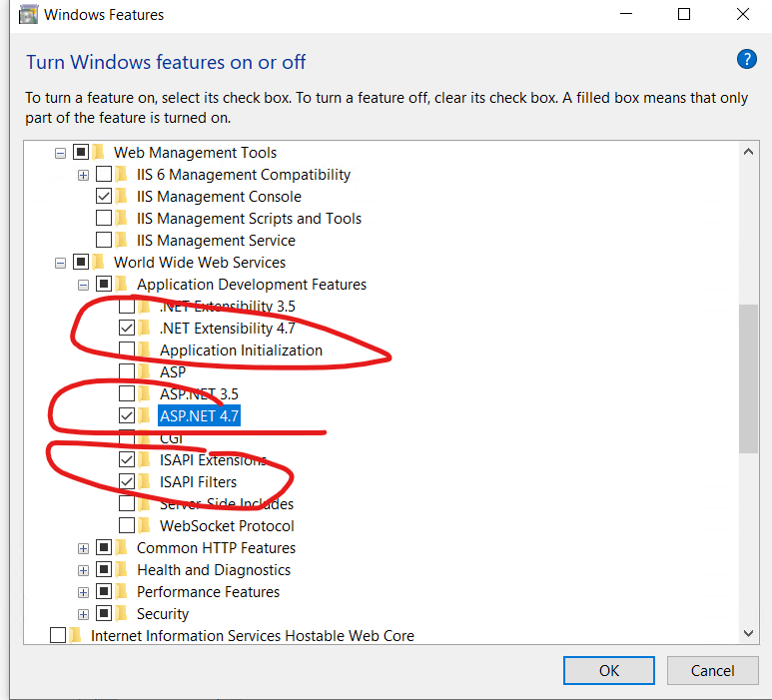Check the .NET Extensibility 3.5 checkbox
This screenshot has width=772, height=700.
point(127,307)
